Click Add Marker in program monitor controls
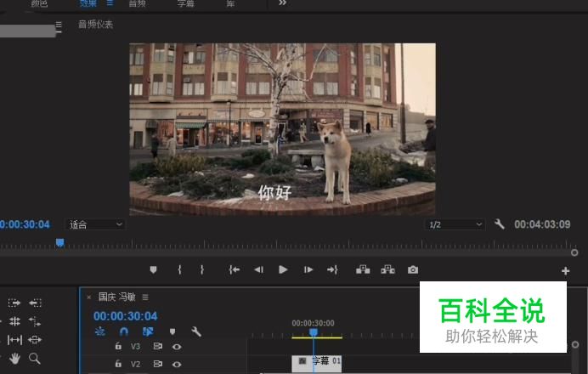 tap(154, 269)
